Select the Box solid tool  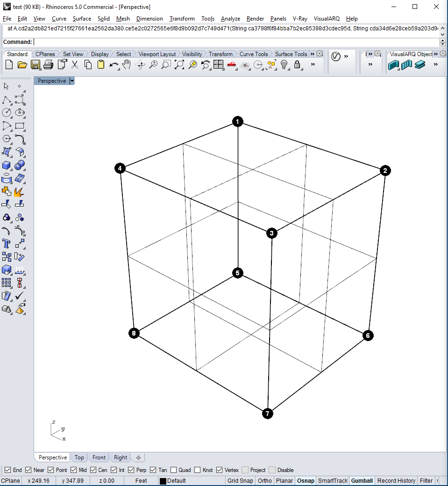[x=7, y=165]
